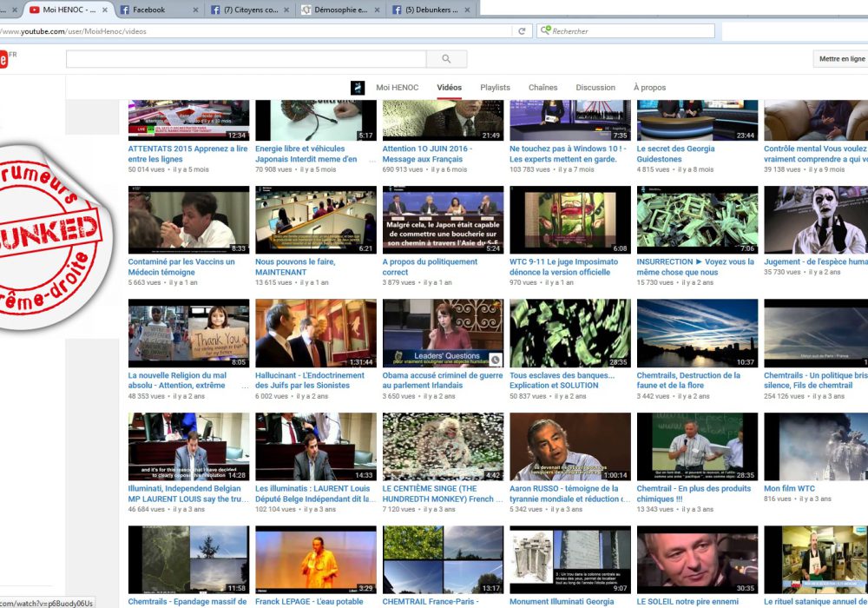
Task: Open Ne touchez pas à Windows 10 link
Action: 568,154
